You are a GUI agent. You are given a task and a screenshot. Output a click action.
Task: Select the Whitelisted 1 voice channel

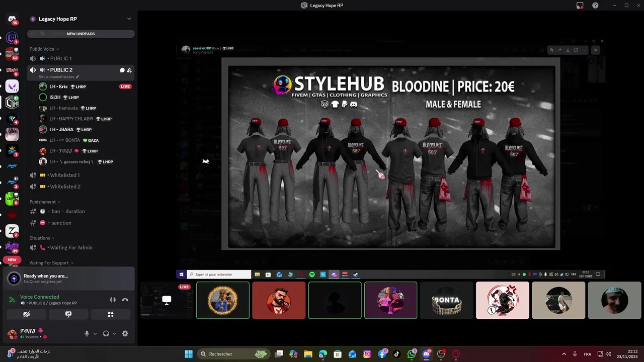pos(80,175)
